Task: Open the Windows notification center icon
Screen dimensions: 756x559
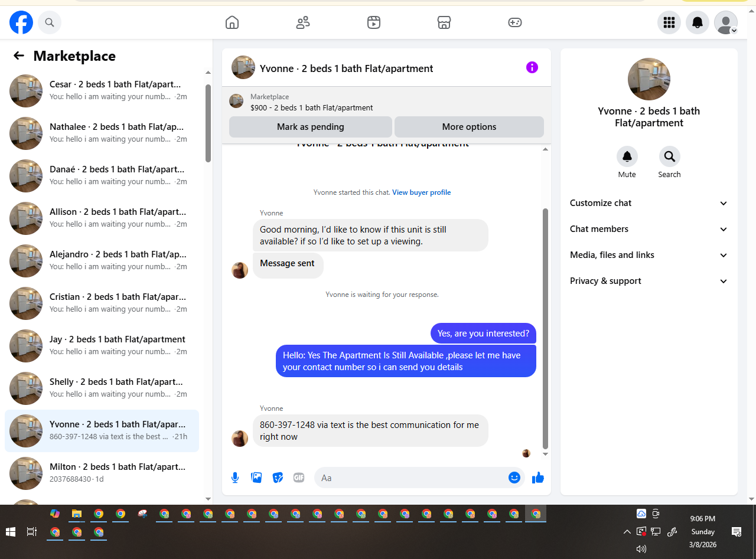Action: 737,532
